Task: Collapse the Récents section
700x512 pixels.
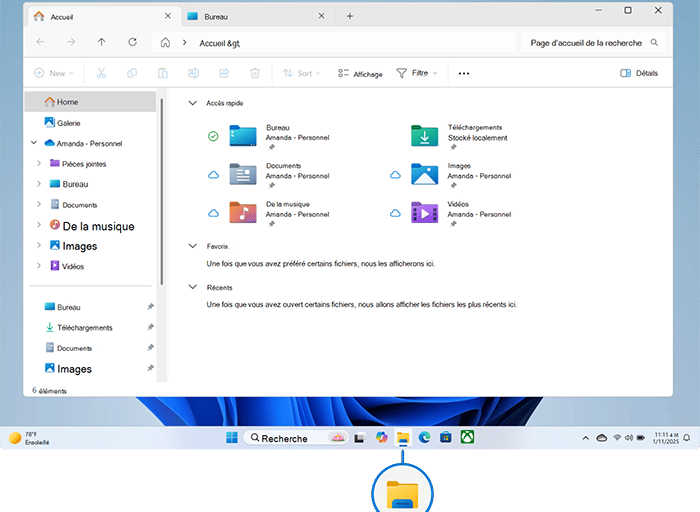Action: pyautogui.click(x=192, y=287)
